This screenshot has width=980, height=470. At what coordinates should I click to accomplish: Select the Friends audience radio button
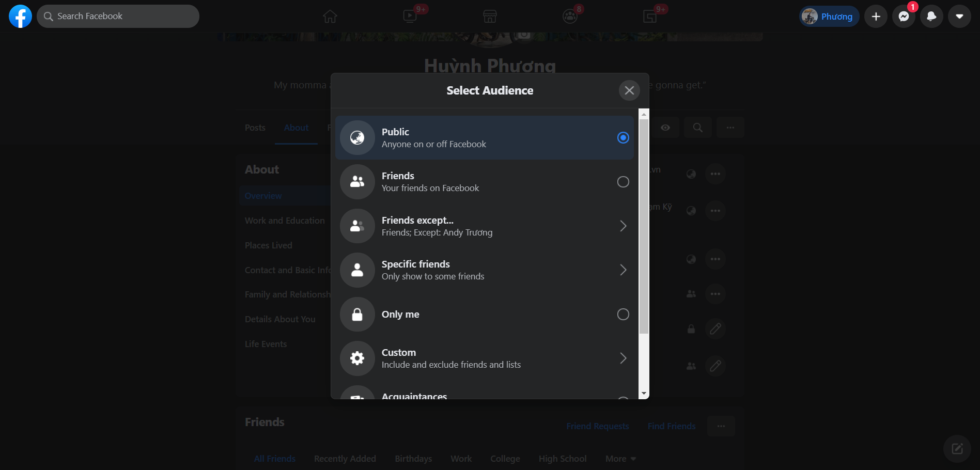(x=623, y=182)
